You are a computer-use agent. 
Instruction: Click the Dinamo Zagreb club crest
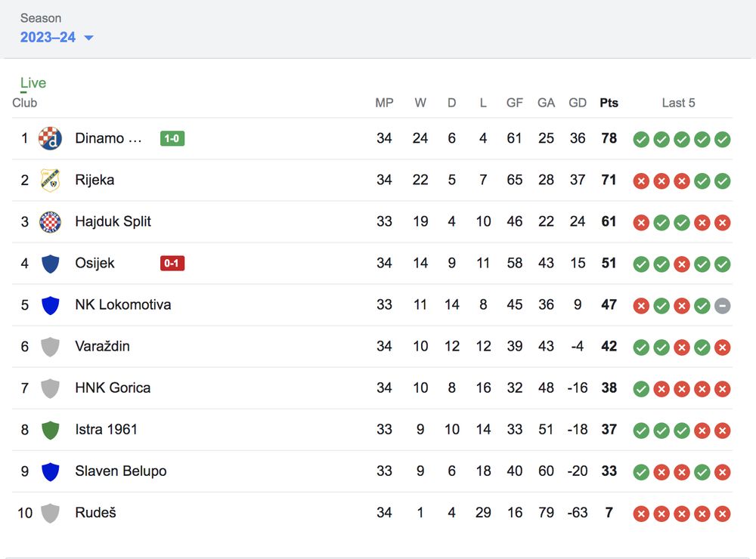click(50, 138)
